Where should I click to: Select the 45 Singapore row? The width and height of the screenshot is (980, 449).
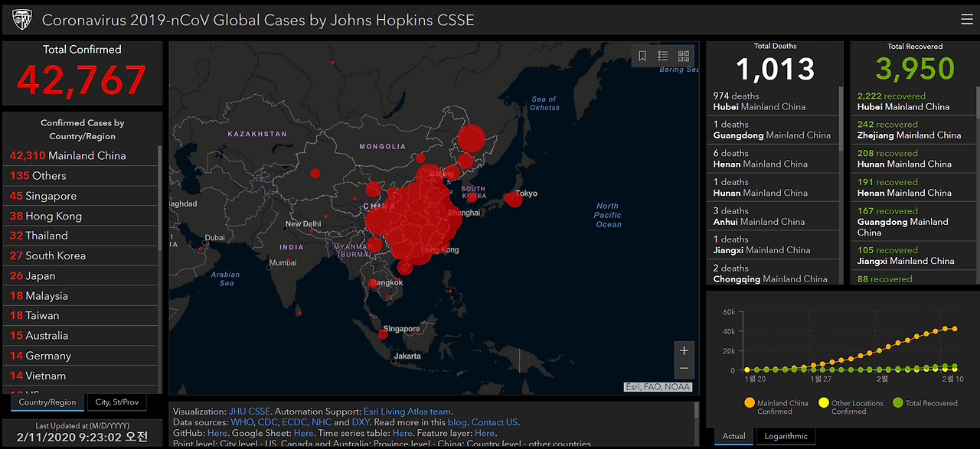81,196
